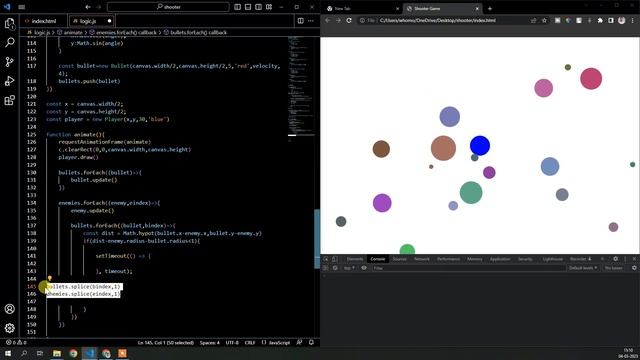Open Chrome Extensions puzzle icon
This screenshot has width=640, height=360.
600,20
